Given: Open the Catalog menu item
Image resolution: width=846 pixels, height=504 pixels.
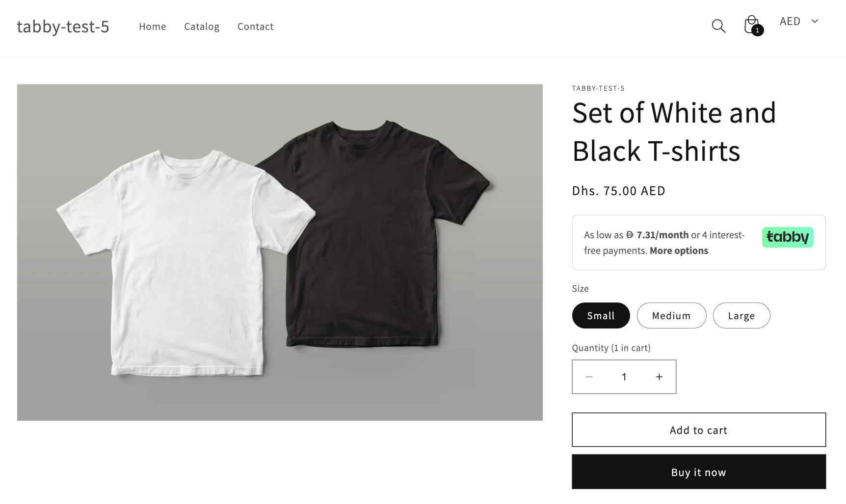Looking at the screenshot, I should [201, 26].
